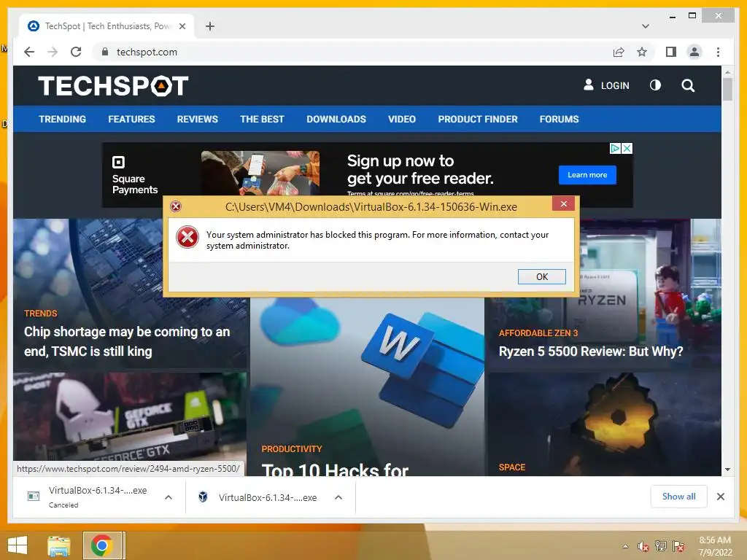The image size is (747, 560).
Task: Click muted speaker tray icon
Action: 643,546
